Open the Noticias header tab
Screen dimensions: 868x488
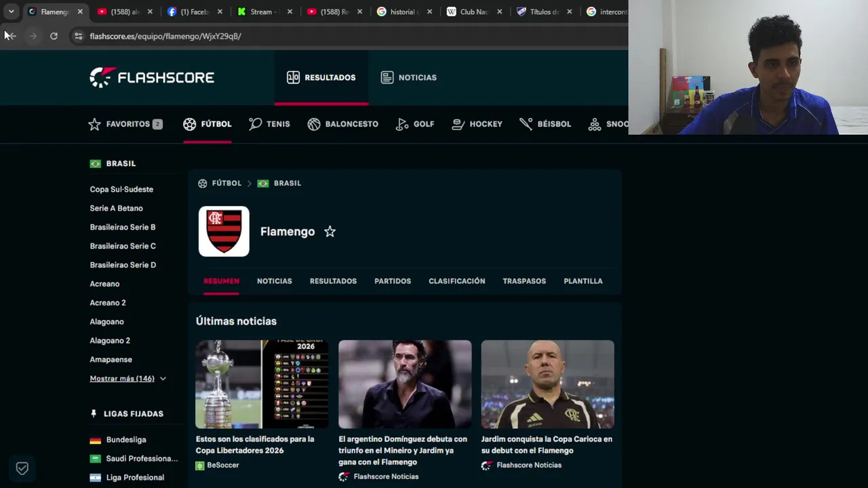[408, 77]
